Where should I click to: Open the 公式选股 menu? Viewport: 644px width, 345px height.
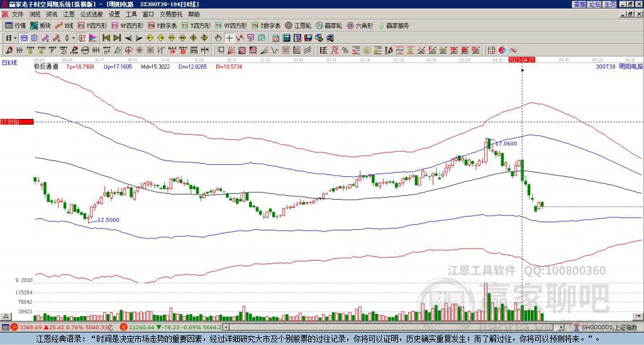92,14
